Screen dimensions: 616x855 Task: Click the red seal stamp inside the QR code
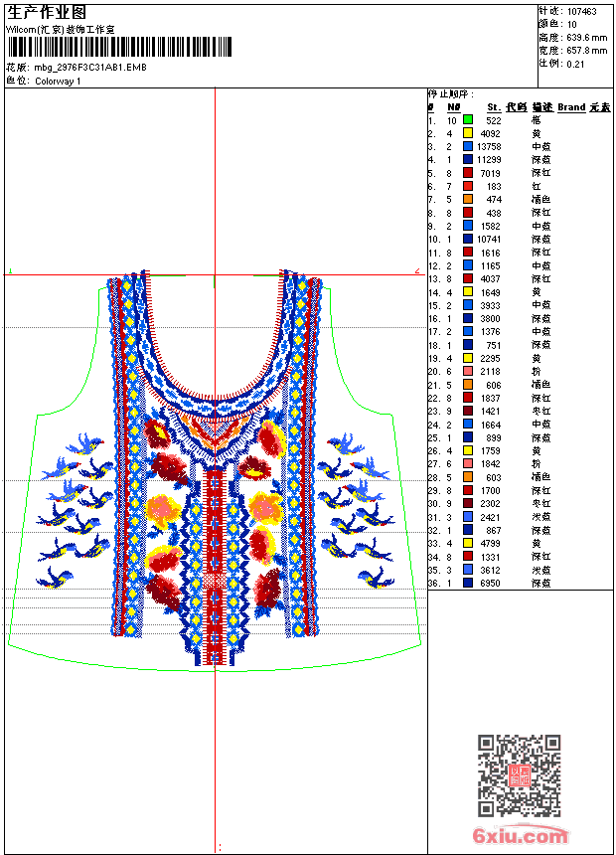point(520,775)
